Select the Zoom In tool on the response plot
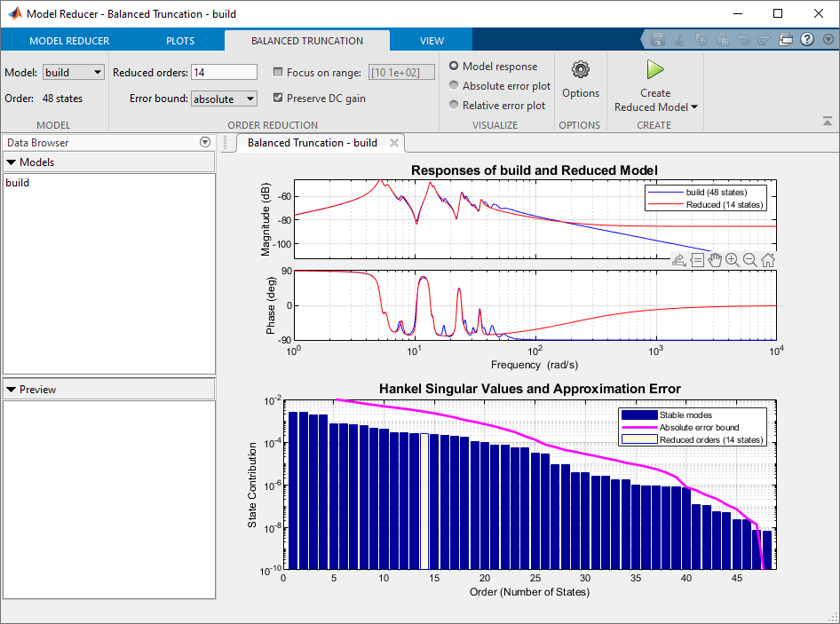840x624 pixels. pyautogui.click(x=733, y=259)
